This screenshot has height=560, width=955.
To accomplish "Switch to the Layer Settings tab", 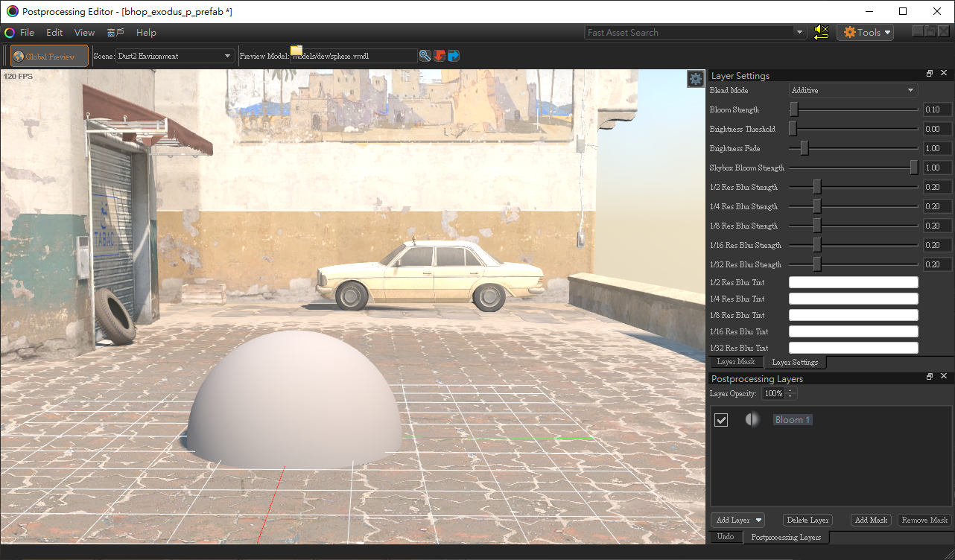I will (795, 363).
